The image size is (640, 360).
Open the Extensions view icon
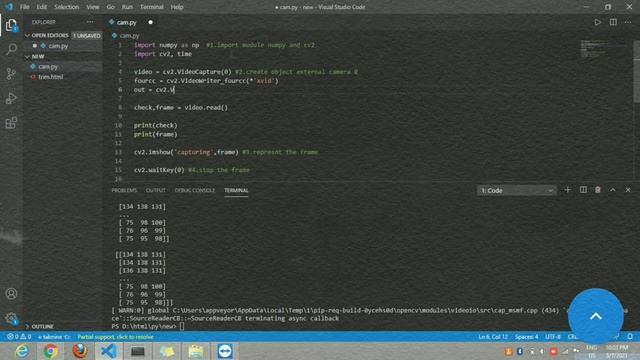click(x=11, y=122)
